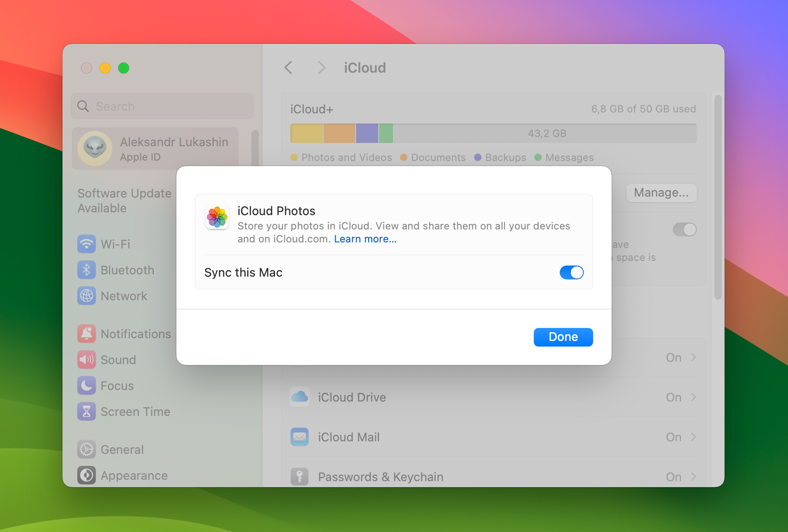This screenshot has width=788, height=532.
Task: Click On status of iCloud Mail
Action: coord(674,437)
